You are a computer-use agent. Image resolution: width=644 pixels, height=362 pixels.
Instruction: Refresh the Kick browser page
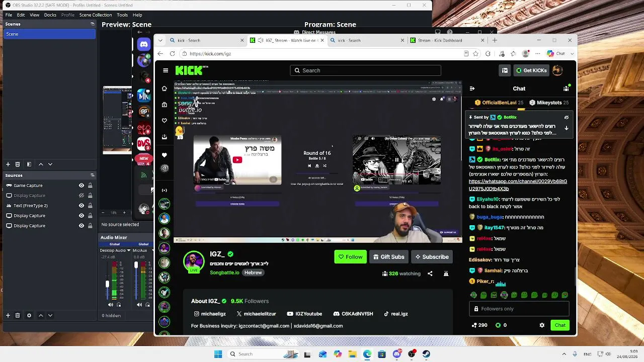point(172,54)
